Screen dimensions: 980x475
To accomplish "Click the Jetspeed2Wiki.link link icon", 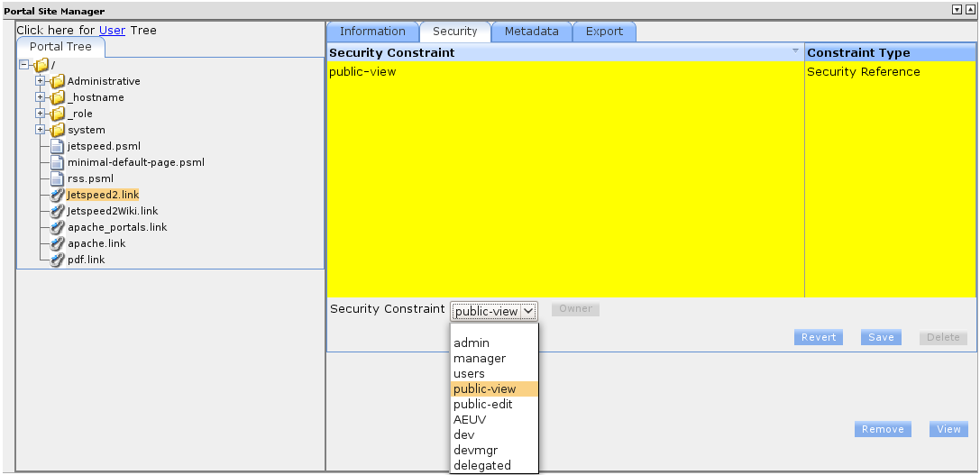I will pos(58,211).
